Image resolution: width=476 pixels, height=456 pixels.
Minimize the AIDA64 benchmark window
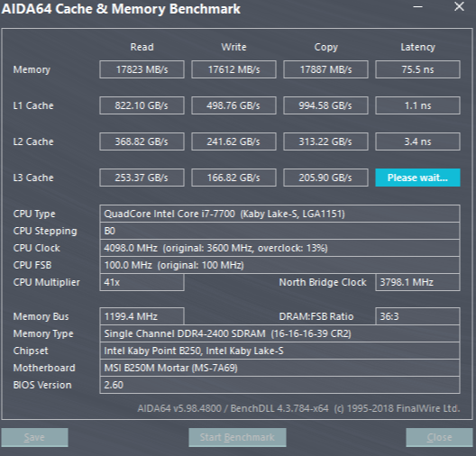pos(418,6)
